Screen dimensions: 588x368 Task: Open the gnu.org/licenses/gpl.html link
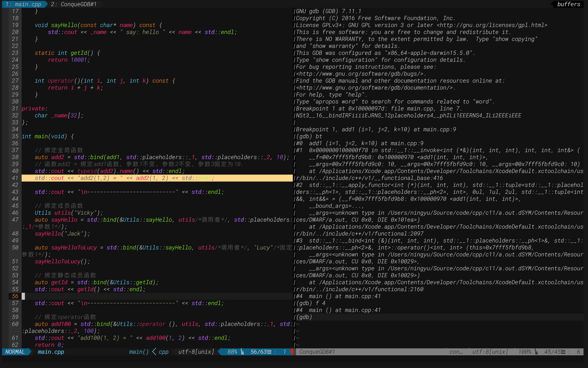pos(492,25)
